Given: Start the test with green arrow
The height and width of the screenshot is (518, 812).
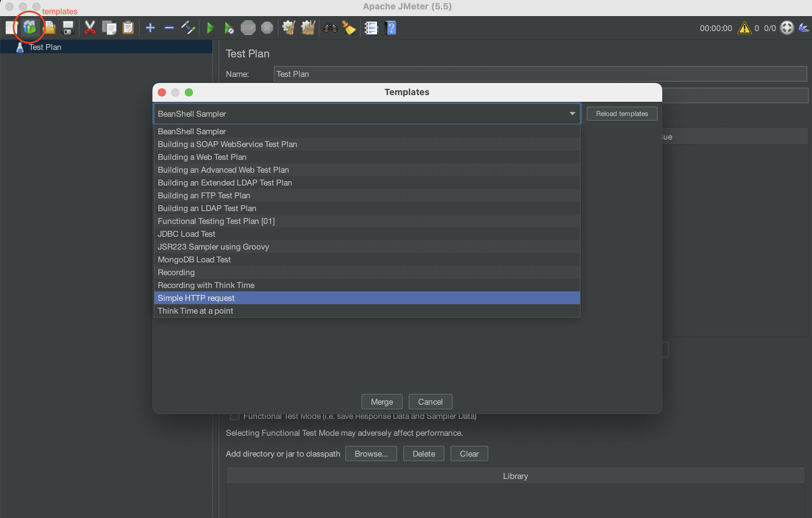Looking at the screenshot, I should pyautogui.click(x=210, y=28).
